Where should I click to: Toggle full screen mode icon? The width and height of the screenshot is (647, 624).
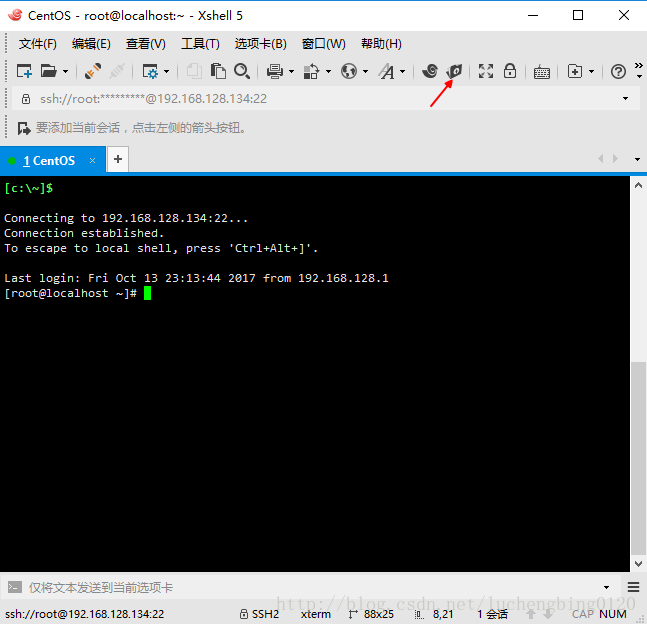point(486,71)
